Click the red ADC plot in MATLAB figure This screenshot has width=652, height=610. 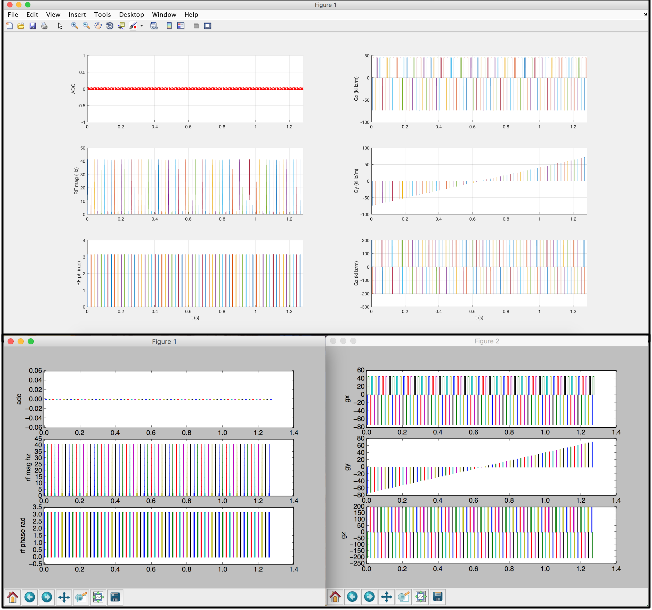point(195,89)
